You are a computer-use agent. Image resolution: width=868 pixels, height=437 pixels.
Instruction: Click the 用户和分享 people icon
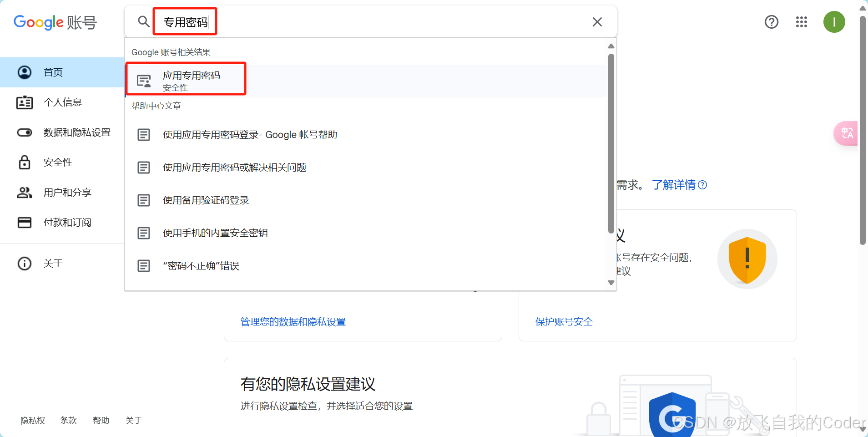click(x=25, y=193)
